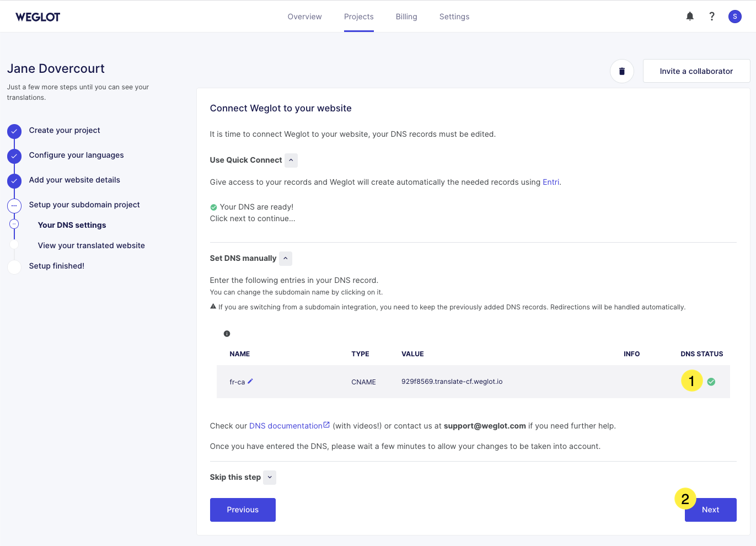The height and width of the screenshot is (546, 756).
Task: Click the NAME column header
Action: click(240, 354)
